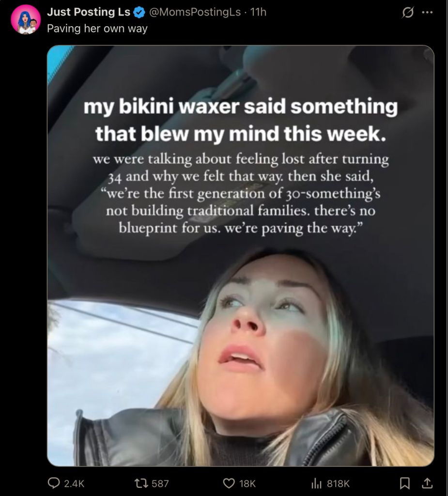This screenshot has width=448, height=496.
Task: Open the reply comments icon
Action: 53,483
